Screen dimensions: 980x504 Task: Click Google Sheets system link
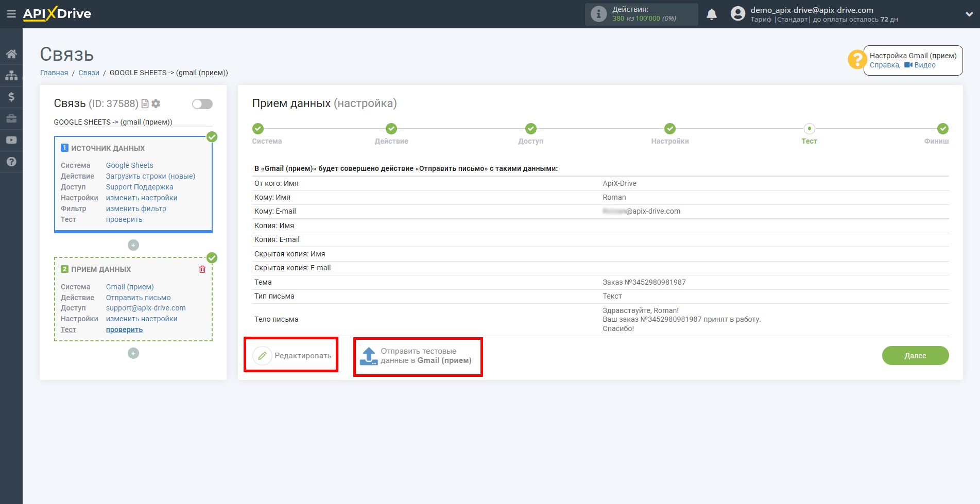(x=130, y=165)
